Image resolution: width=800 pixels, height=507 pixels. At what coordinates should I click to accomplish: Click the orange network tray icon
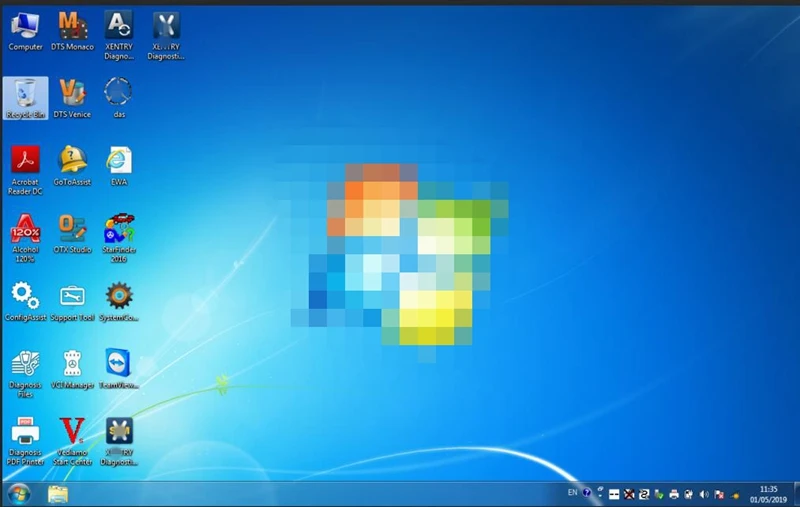[x=735, y=494]
